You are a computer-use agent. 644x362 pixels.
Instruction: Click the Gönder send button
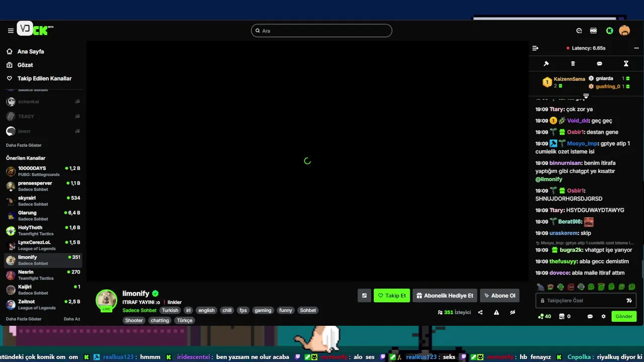pos(624,316)
